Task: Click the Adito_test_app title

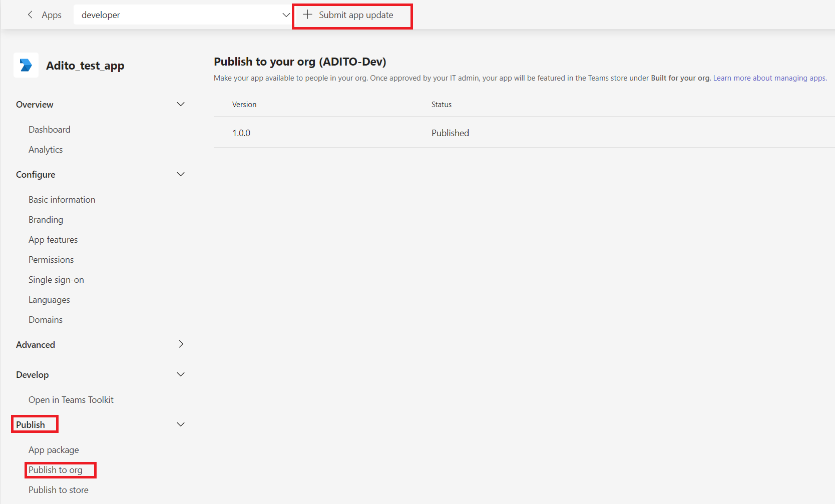Action: [x=85, y=66]
